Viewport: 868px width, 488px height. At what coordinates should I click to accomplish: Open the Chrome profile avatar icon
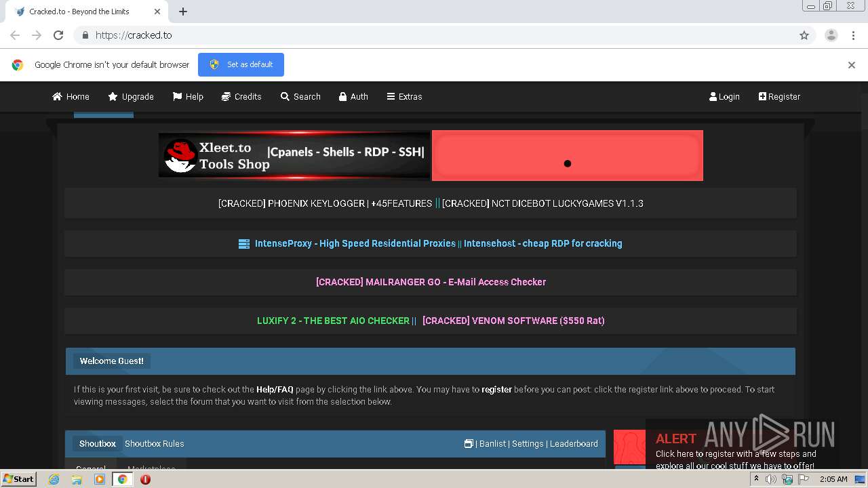(x=831, y=35)
